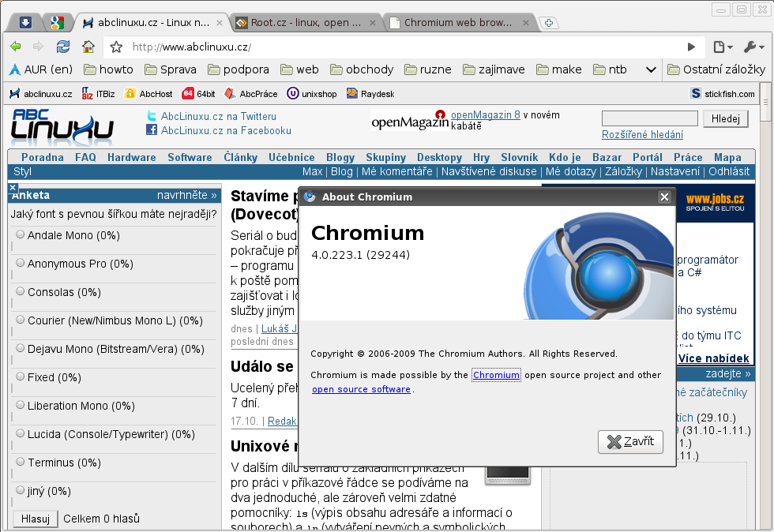
Task: Switch to the Root.cz tab
Action: point(306,23)
